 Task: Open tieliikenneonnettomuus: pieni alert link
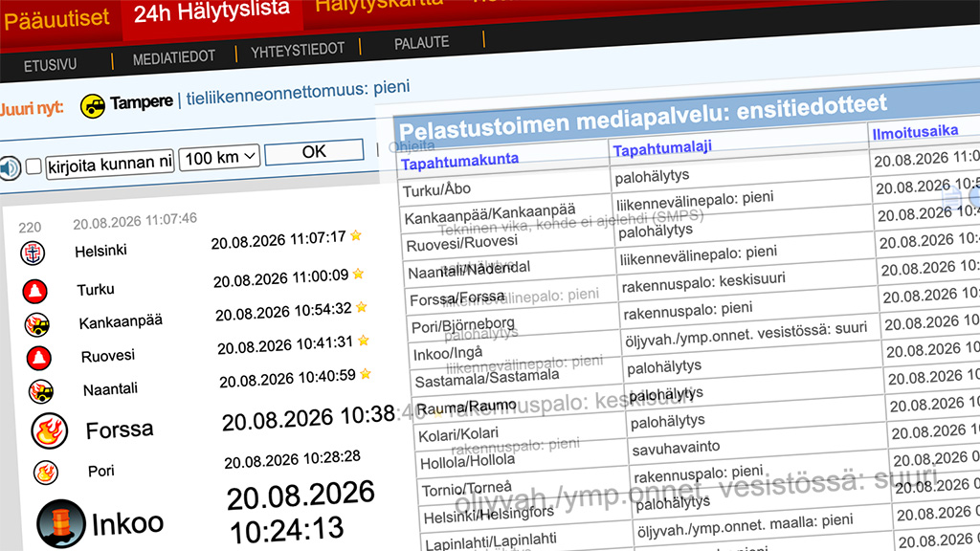point(299,93)
